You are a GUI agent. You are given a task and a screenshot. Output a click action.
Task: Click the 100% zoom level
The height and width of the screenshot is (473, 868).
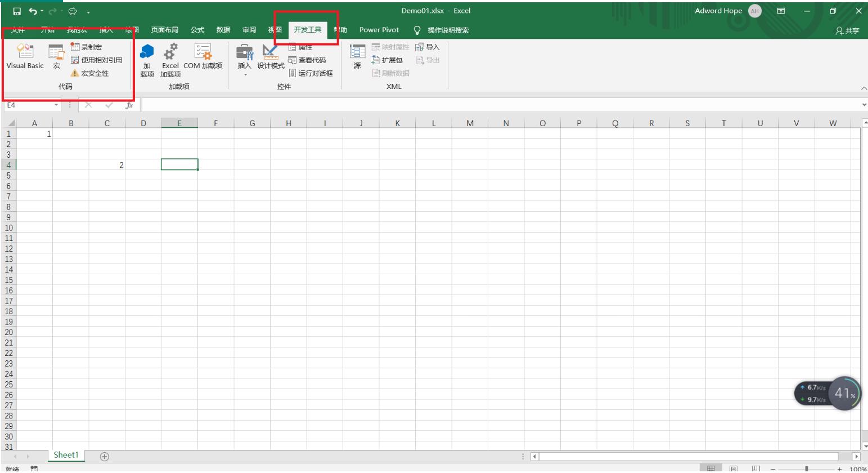pos(858,469)
